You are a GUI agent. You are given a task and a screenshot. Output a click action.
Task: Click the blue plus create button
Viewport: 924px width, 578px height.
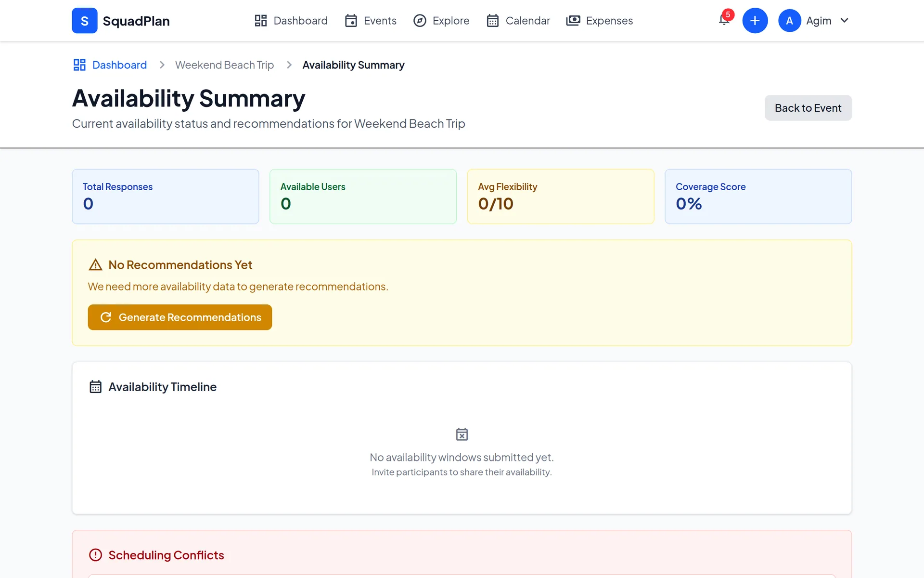(755, 21)
